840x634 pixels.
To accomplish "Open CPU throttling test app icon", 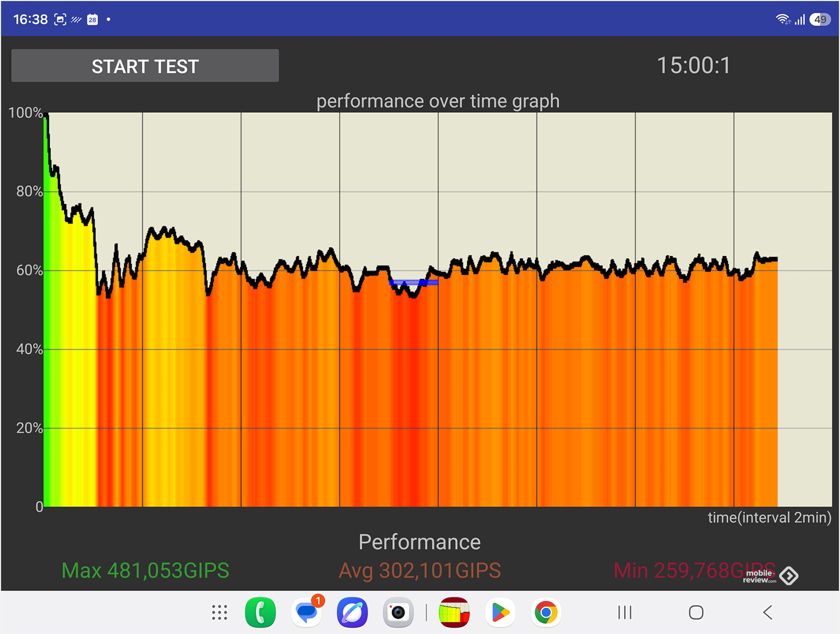I will point(454,612).
